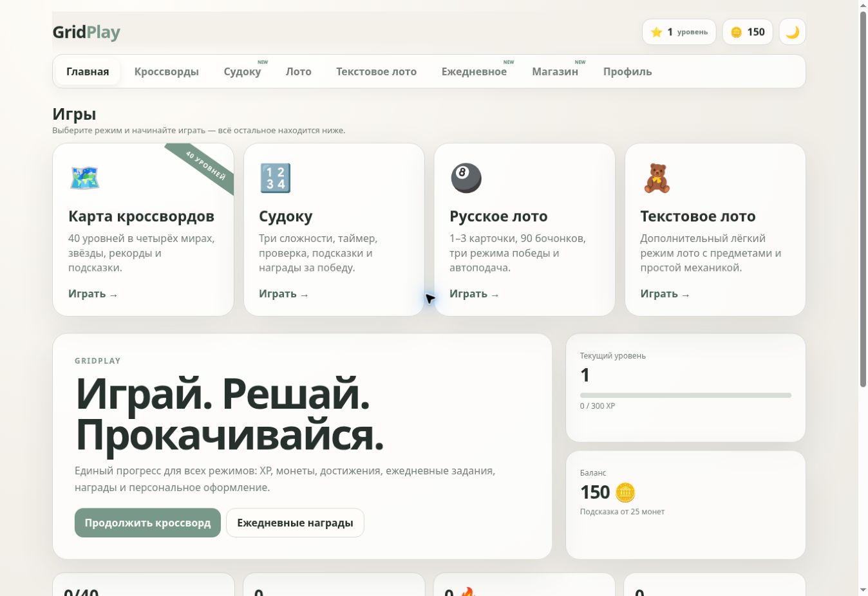The image size is (868, 596).
Task: Click the 150 coins balance in the header
Action: point(747,32)
